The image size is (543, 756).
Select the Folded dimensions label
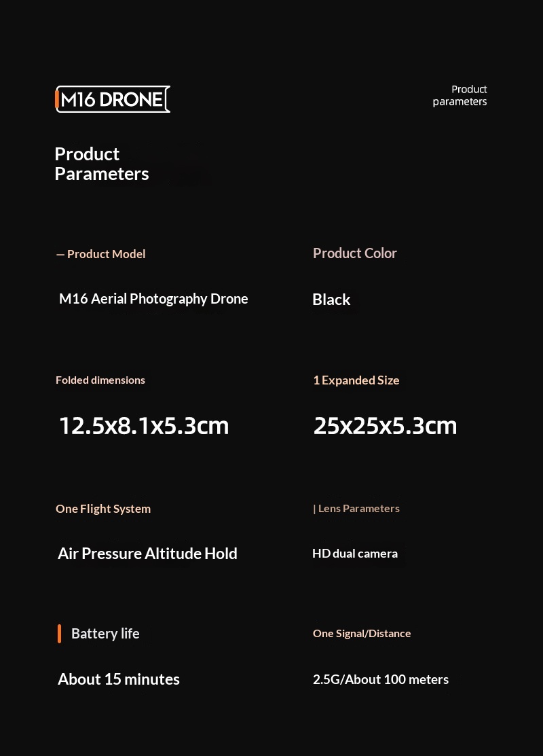[100, 380]
